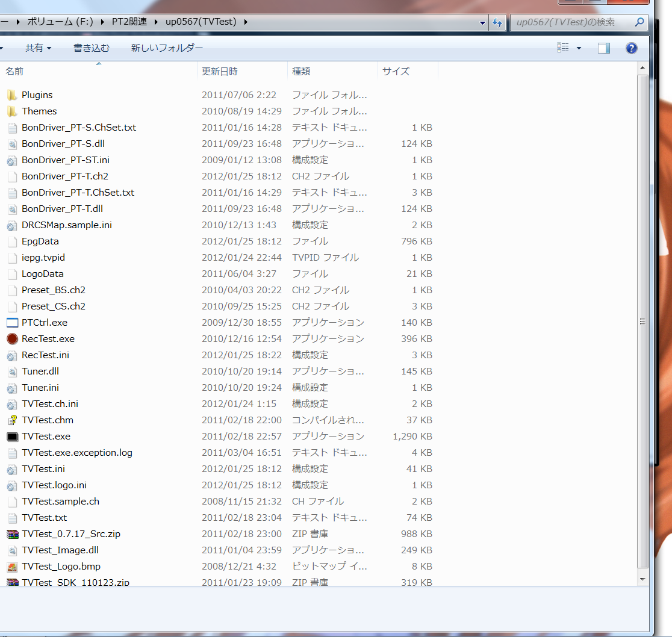Select BonDriver_PT-T.ChSet.txt file name

78,193
